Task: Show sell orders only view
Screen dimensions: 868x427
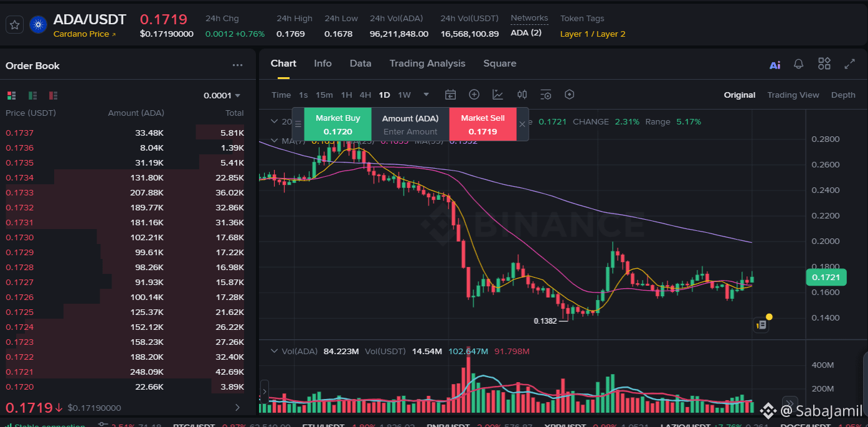Action: (x=53, y=95)
